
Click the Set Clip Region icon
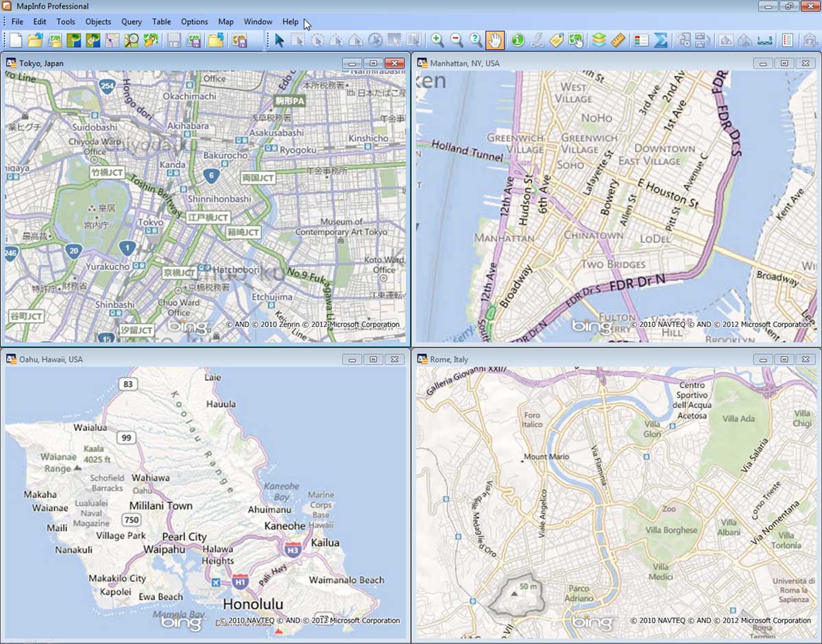[x=745, y=40]
